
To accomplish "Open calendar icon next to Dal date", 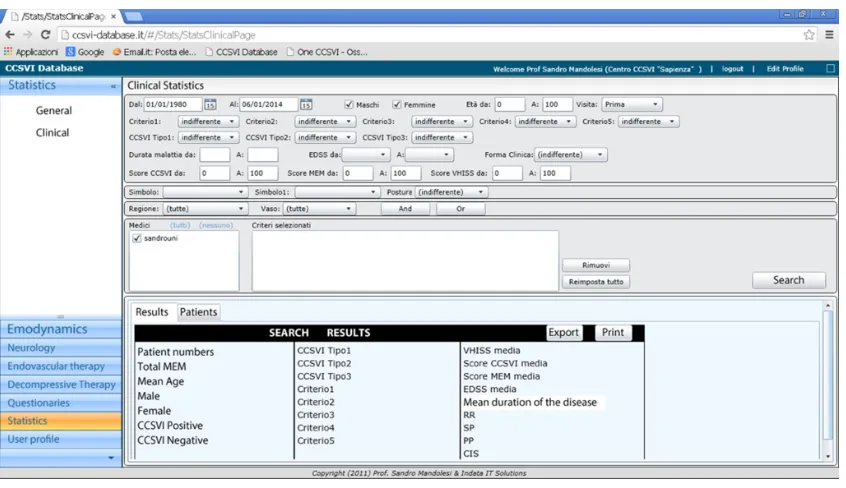I will click(x=210, y=105).
